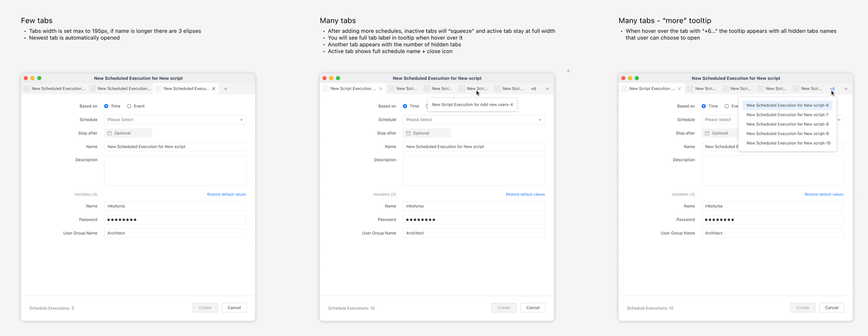Open the +6 hidden tabs overflow in the Many tabs window
The image size is (868, 336).
pos(534,89)
